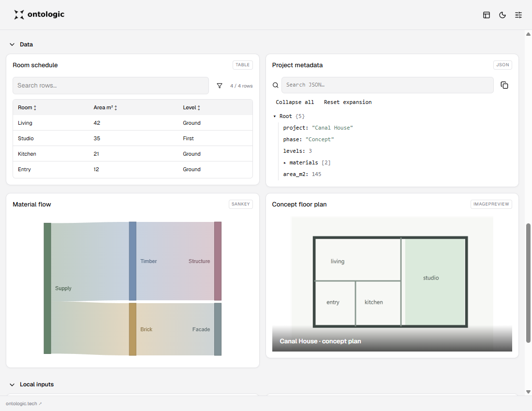This screenshot has width=532, height=411.
Task: Click the studio room in floor plan
Action: (x=435, y=281)
